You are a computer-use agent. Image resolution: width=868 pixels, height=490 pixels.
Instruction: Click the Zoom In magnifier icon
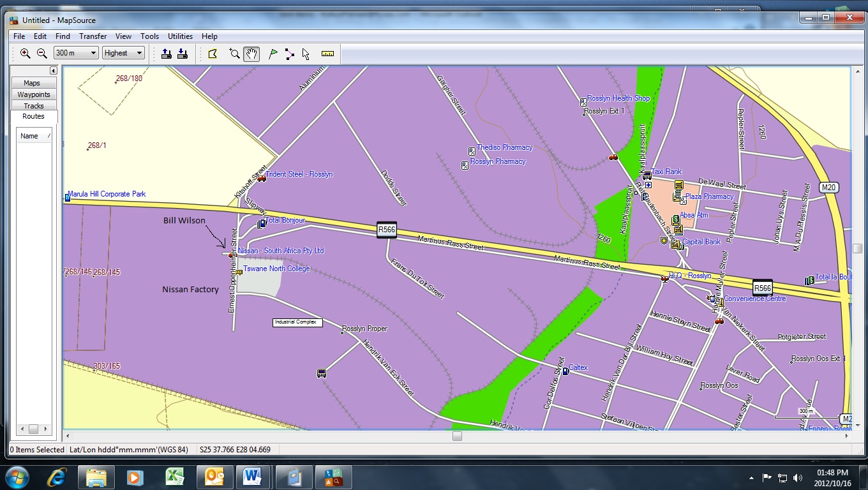point(25,54)
